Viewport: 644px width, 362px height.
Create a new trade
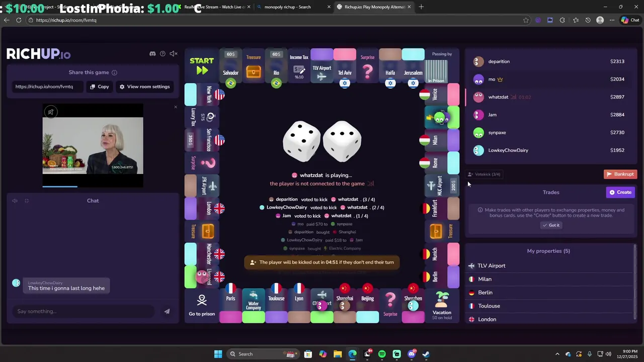click(620, 192)
